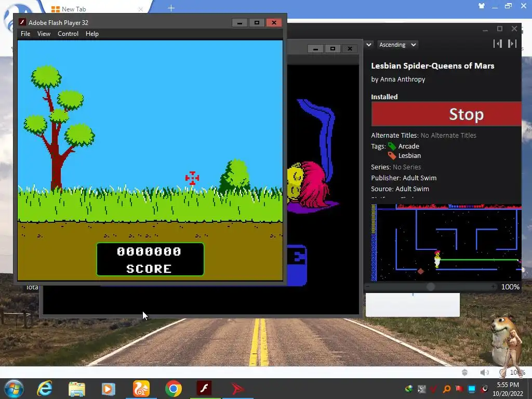The width and height of the screenshot is (532, 399).
Task: Launch Internet Explorer from the taskbar
Action: point(45,389)
